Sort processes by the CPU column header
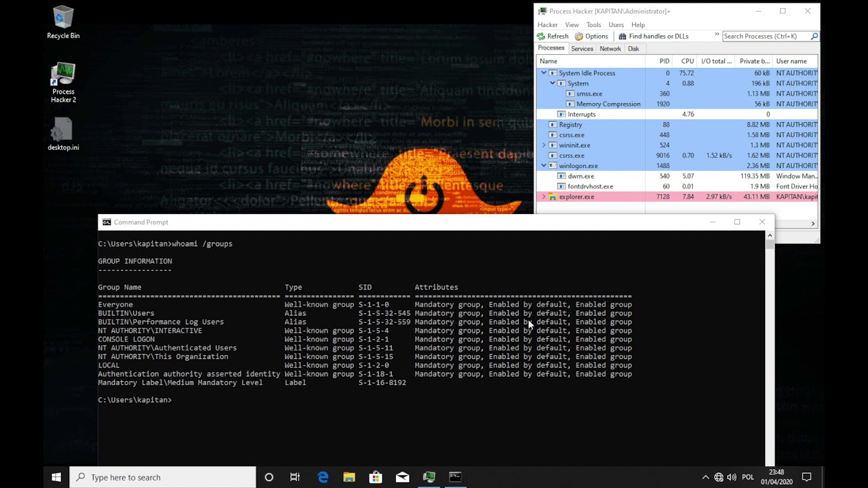This screenshot has width=868, height=488. 686,61
